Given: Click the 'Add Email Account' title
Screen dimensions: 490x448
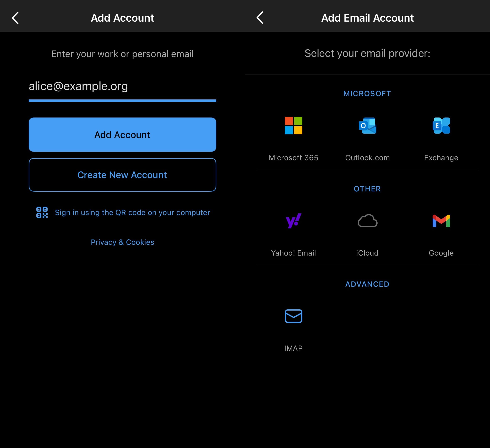Looking at the screenshot, I should (367, 18).
